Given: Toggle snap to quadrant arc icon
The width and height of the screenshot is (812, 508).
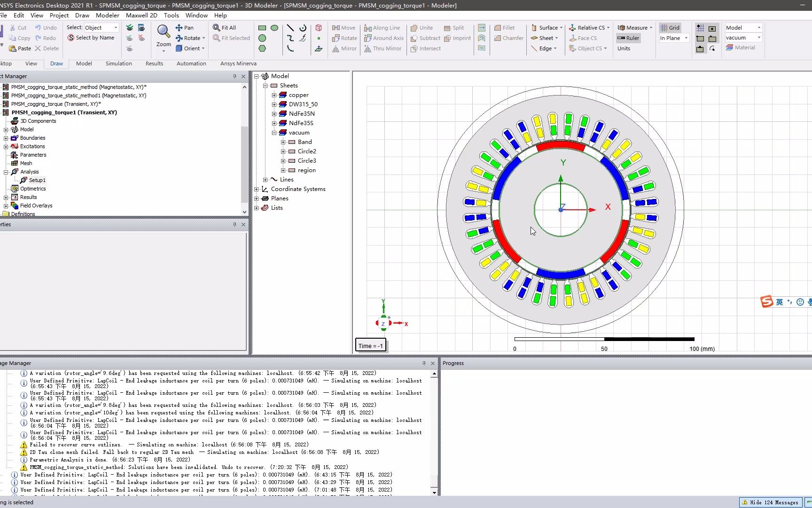Looking at the screenshot, I should pos(712,49).
